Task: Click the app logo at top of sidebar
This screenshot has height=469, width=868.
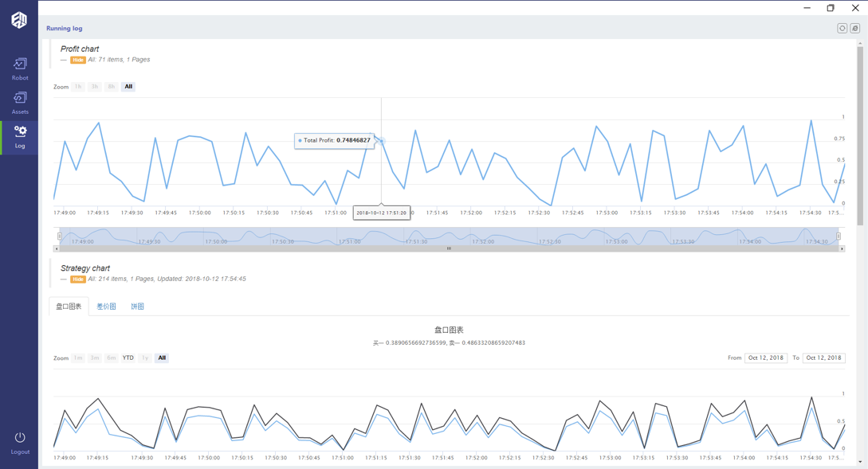Action: pyautogui.click(x=19, y=20)
